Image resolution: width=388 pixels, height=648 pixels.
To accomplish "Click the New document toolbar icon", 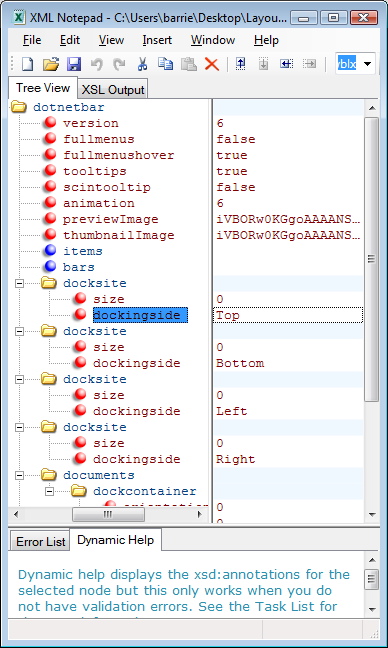I will (x=27, y=64).
